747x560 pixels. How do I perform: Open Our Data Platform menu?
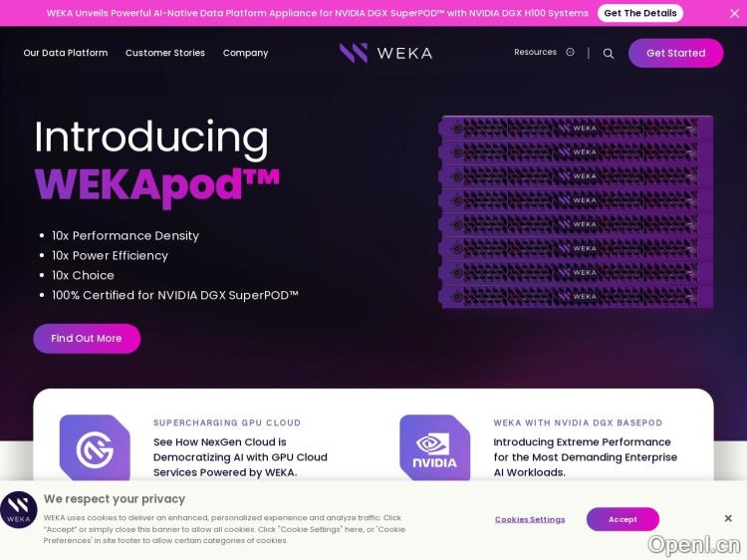click(x=66, y=53)
